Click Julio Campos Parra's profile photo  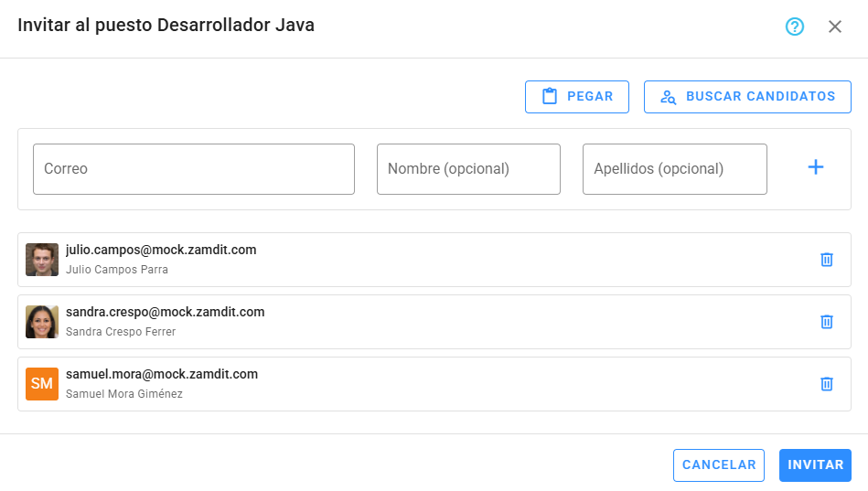coord(42,260)
